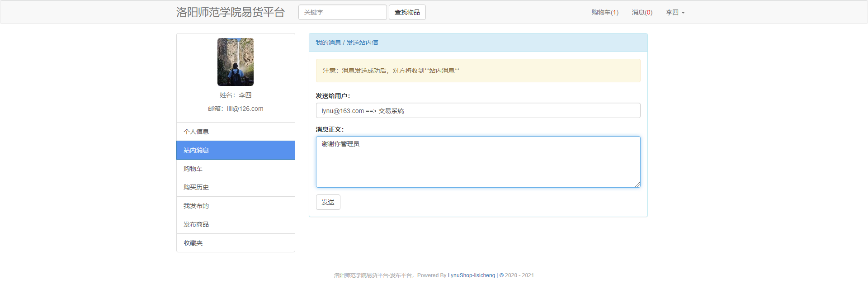Click the 查找物品 search button
This screenshot has height=289, width=868.
tap(407, 12)
